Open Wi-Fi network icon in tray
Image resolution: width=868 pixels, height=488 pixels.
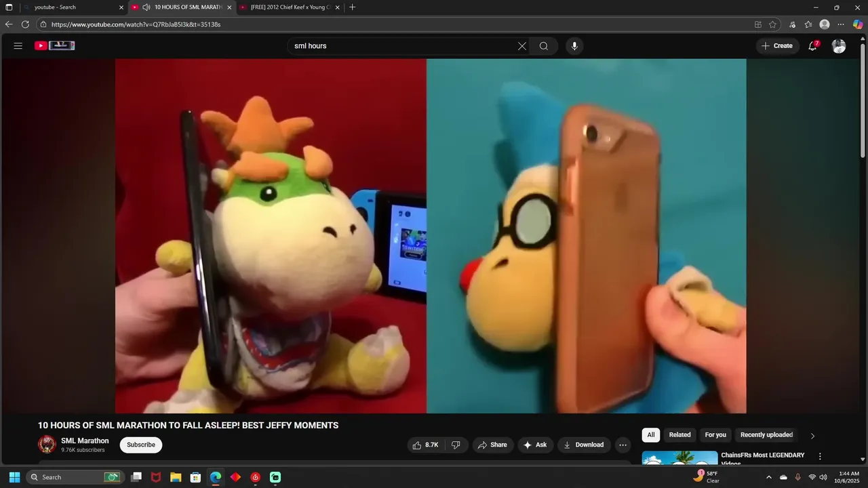(x=812, y=477)
